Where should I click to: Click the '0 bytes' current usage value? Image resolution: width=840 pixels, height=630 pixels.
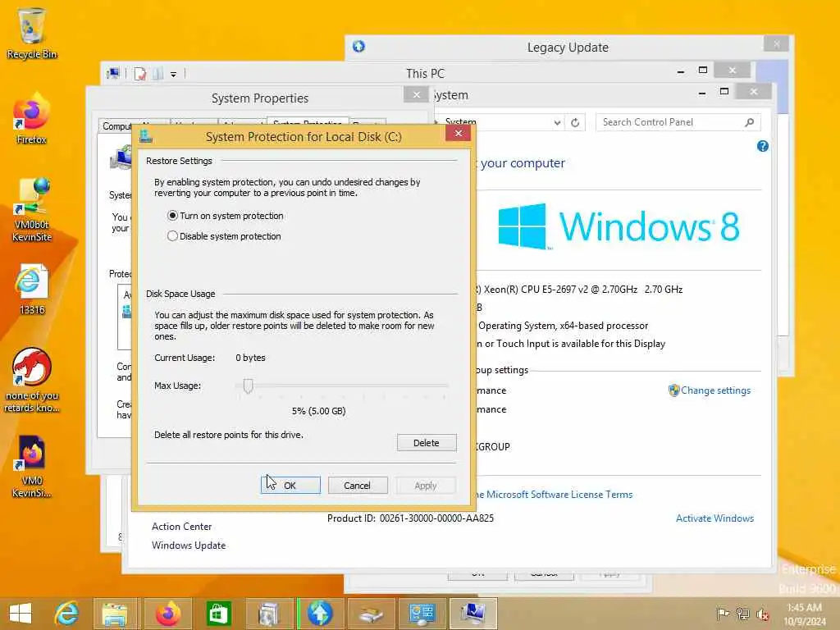250,358
